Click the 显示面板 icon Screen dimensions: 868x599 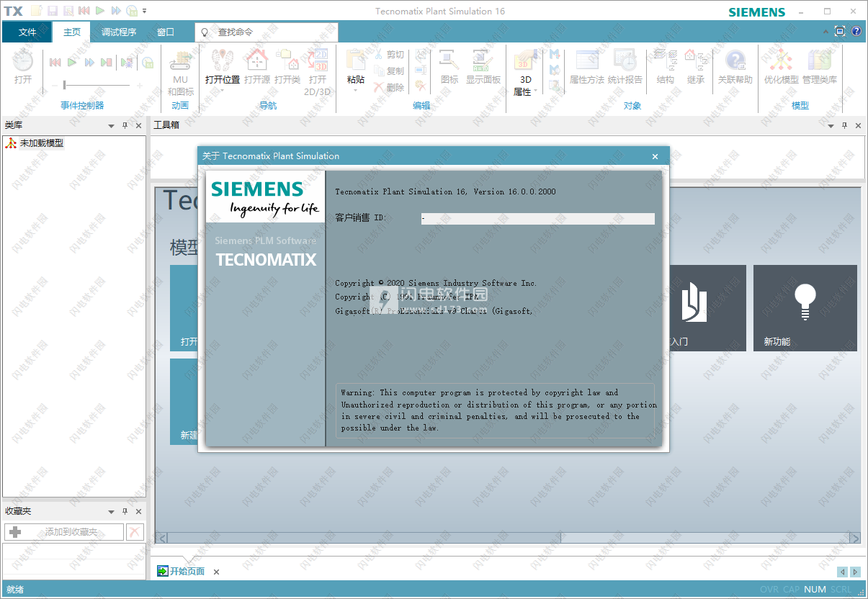pyautogui.click(x=483, y=61)
